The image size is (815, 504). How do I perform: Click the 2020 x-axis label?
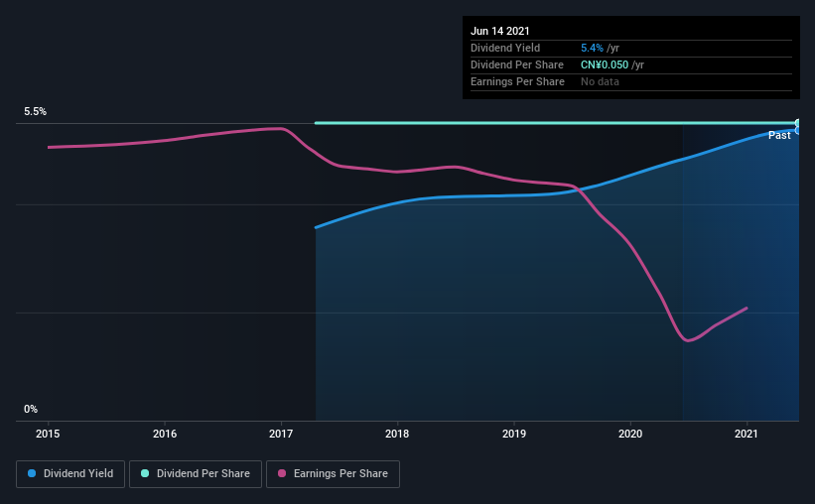tap(630, 434)
